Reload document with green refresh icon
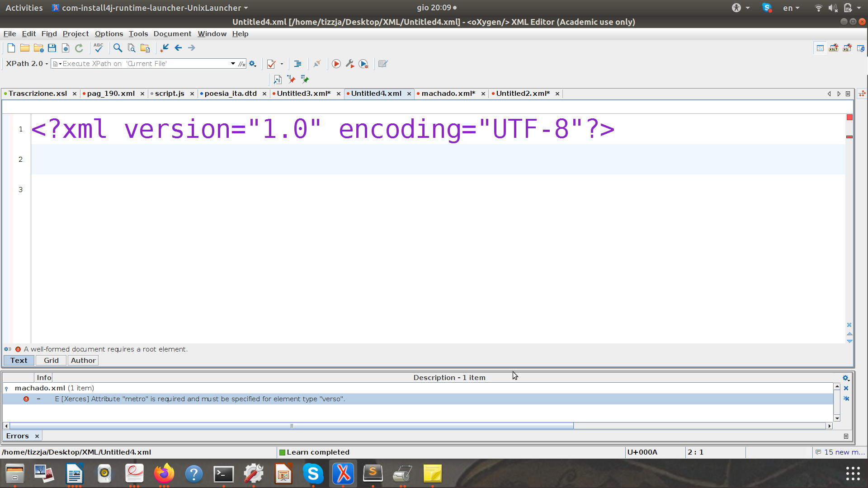Viewport: 868px width, 488px height. [79, 48]
